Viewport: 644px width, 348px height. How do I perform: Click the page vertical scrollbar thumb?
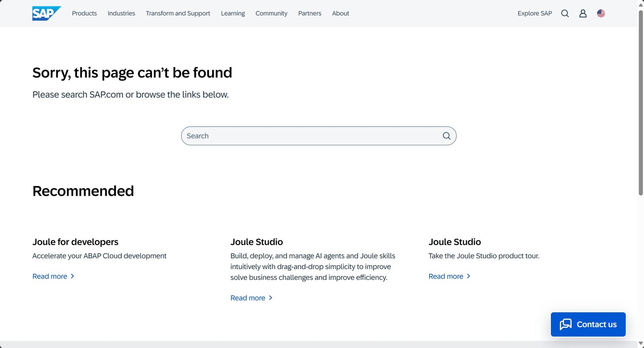point(641,103)
